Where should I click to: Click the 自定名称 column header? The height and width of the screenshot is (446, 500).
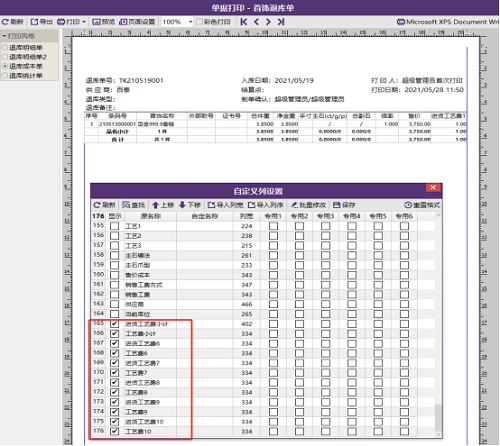tap(205, 216)
